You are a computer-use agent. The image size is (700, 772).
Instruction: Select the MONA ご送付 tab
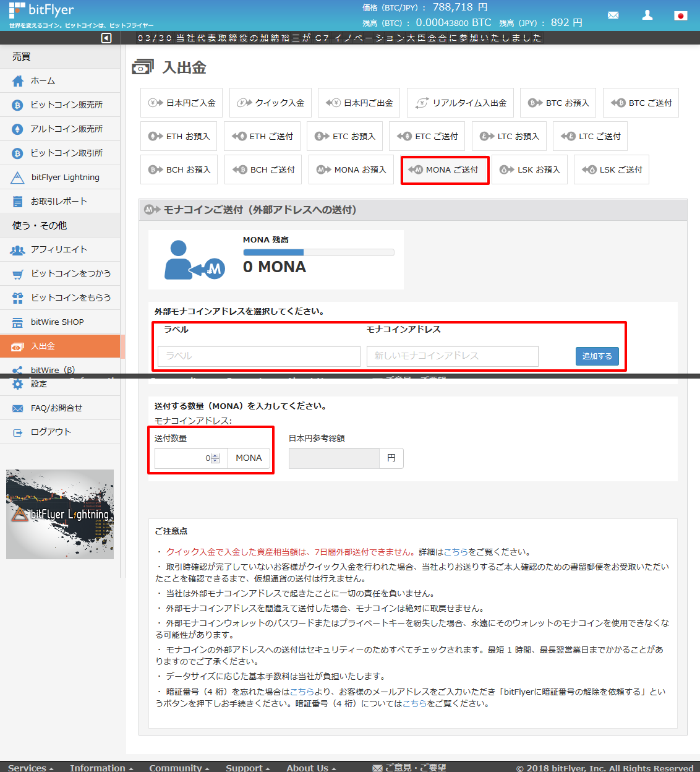point(445,169)
